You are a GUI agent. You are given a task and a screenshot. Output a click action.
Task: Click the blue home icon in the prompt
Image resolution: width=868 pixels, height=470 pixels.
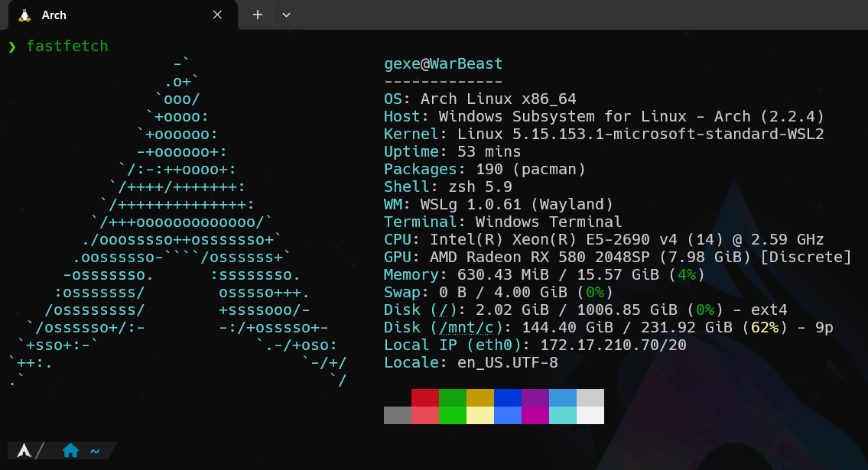[x=70, y=451]
